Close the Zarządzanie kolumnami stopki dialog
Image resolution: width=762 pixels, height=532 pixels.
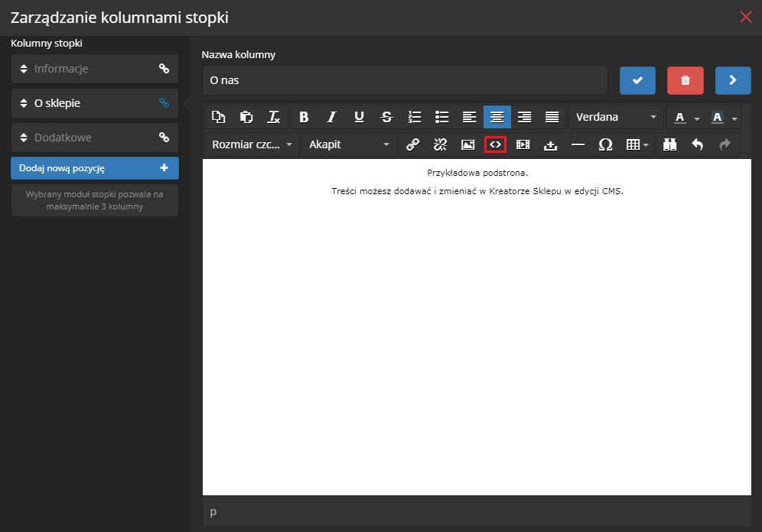746,17
